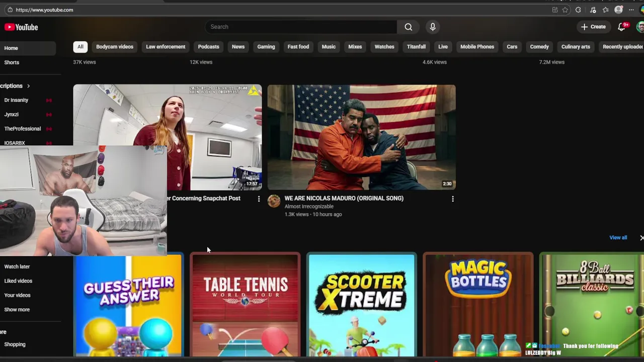The height and width of the screenshot is (362, 644).
Task: Click Jynxzi live indicator icon
Action: point(49,115)
